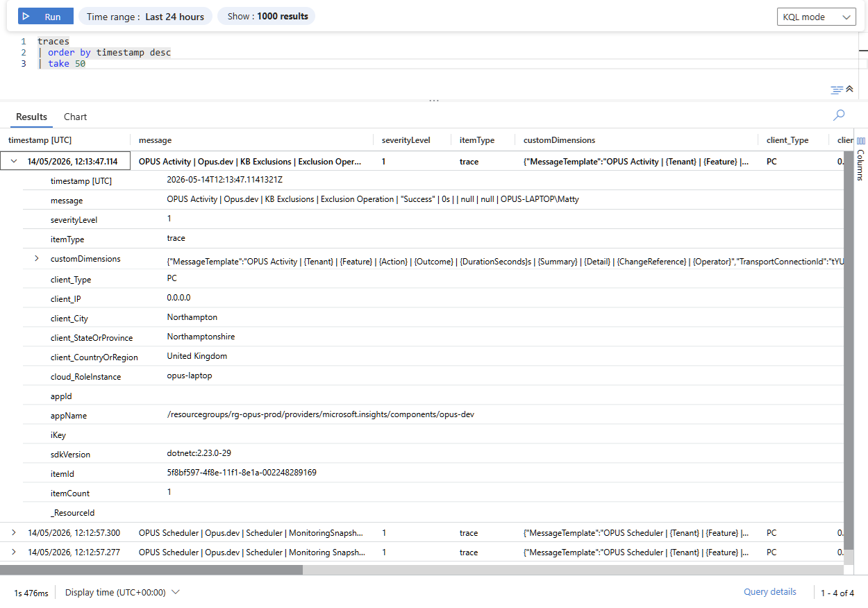Click the OPUS Scheduler MonitoringSnapsh... message cell
Screen dimensions: 868x608
coord(251,532)
